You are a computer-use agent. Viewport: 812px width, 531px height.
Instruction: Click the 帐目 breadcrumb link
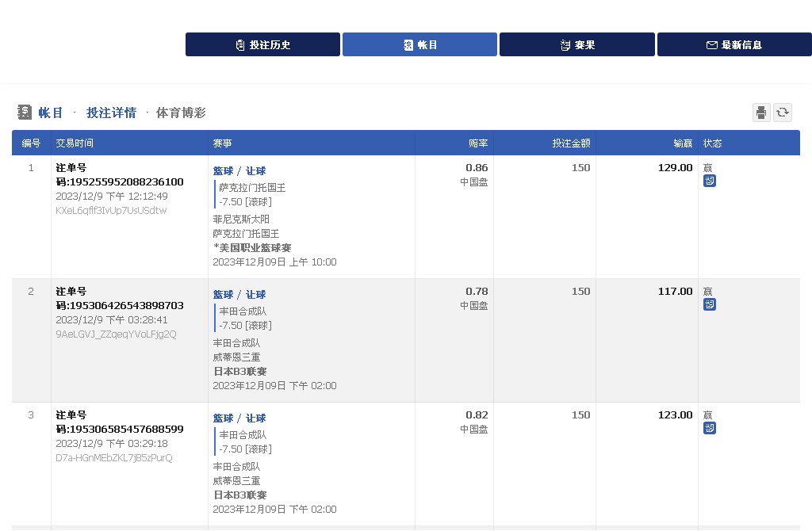50,113
